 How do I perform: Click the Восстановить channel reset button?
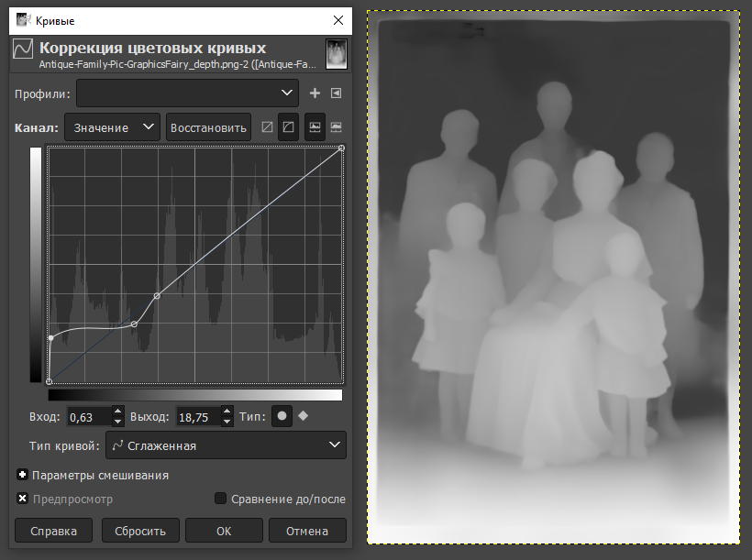[x=208, y=127]
